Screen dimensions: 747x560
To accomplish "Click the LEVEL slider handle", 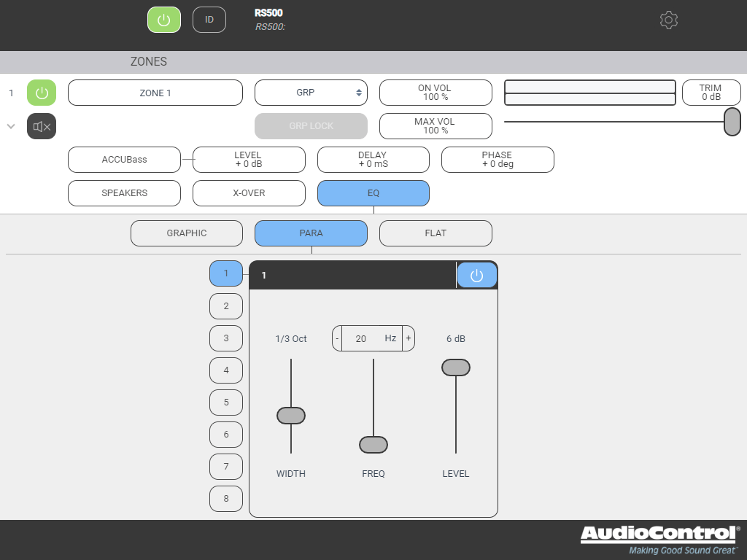I will [x=456, y=367].
